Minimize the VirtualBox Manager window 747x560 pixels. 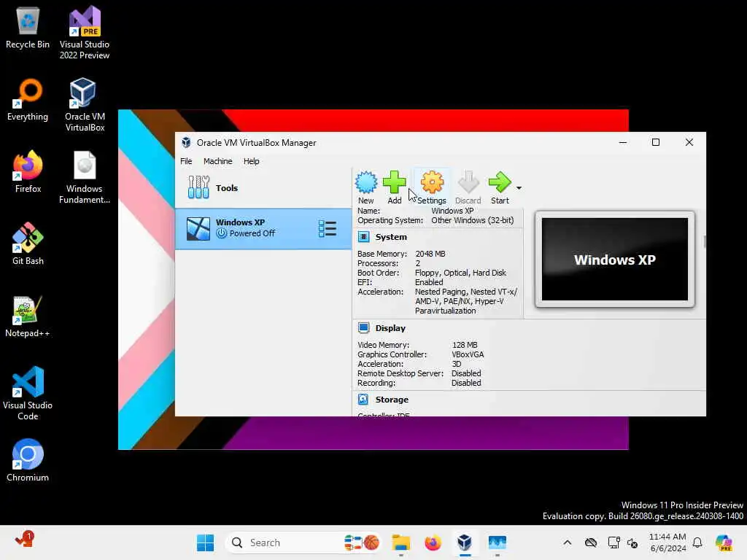point(623,142)
